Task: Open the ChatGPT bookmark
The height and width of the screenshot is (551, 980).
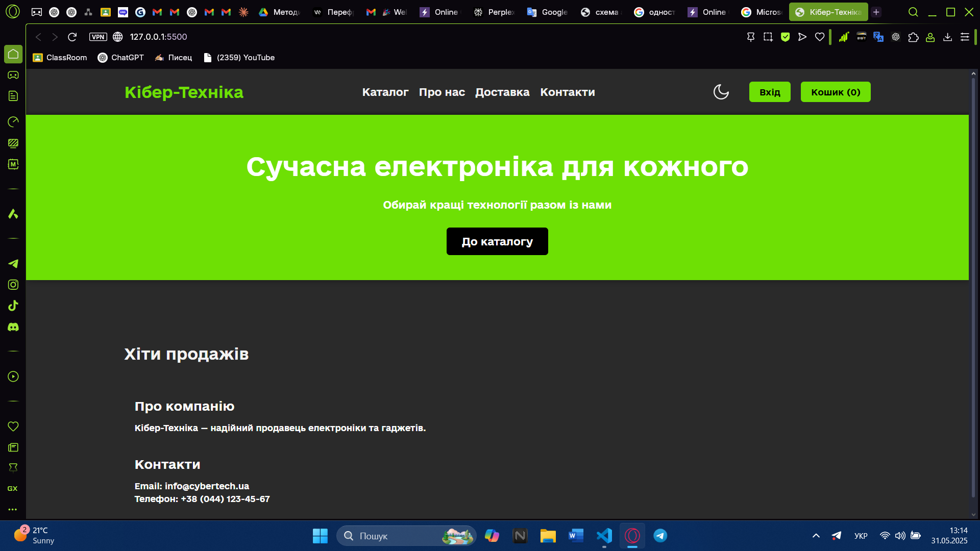Action: pos(120,58)
